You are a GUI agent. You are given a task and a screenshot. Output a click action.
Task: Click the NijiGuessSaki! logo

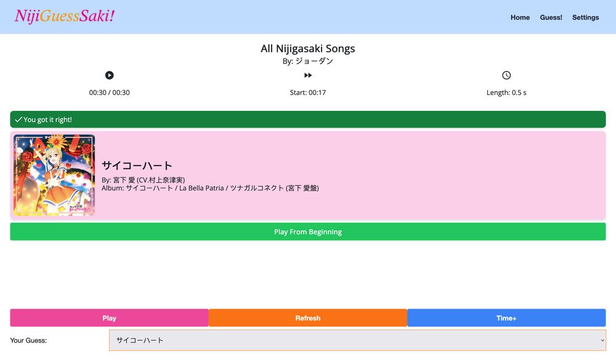click(x=65, y=17)
